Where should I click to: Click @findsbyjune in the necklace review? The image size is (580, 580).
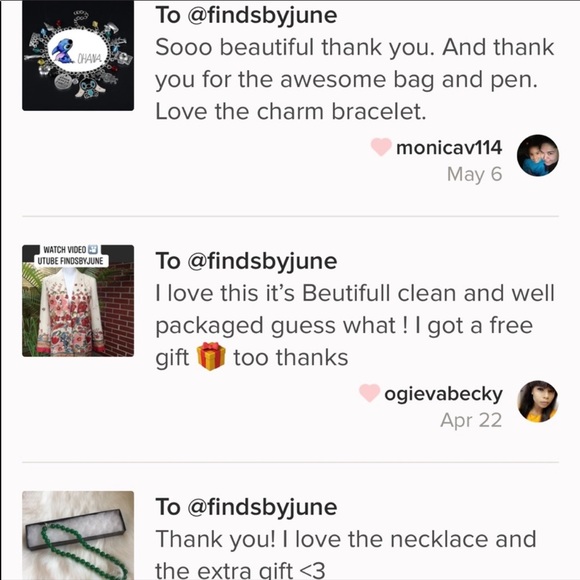pyautogui.click(x=263, y=507)
